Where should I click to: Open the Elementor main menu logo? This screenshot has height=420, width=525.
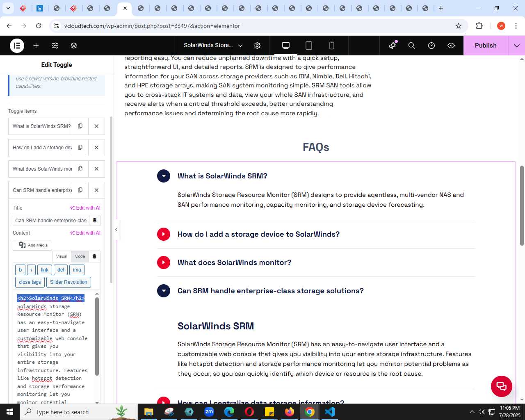click(17, 46)
